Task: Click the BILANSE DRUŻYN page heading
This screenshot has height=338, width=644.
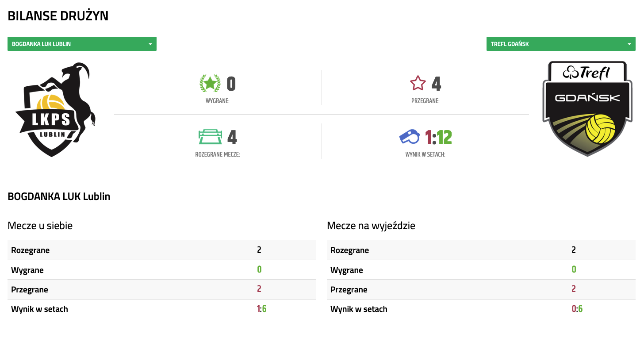Action: (x=58, y=16)
